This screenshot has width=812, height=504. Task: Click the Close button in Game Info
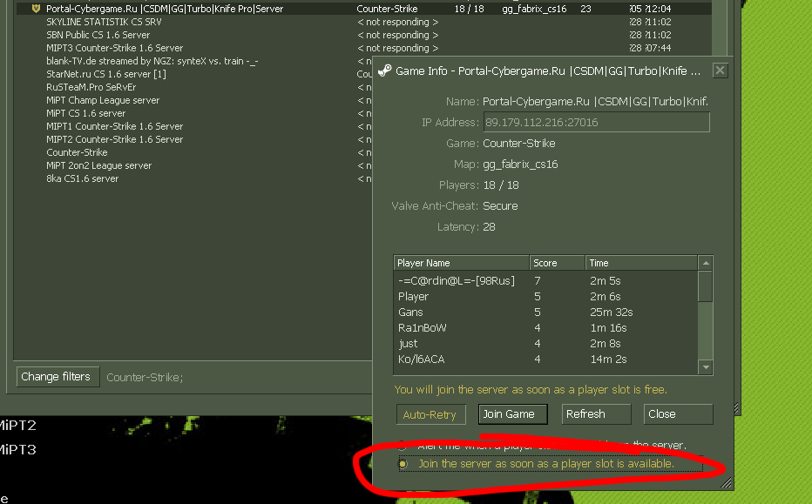click(x=678, y=414)
